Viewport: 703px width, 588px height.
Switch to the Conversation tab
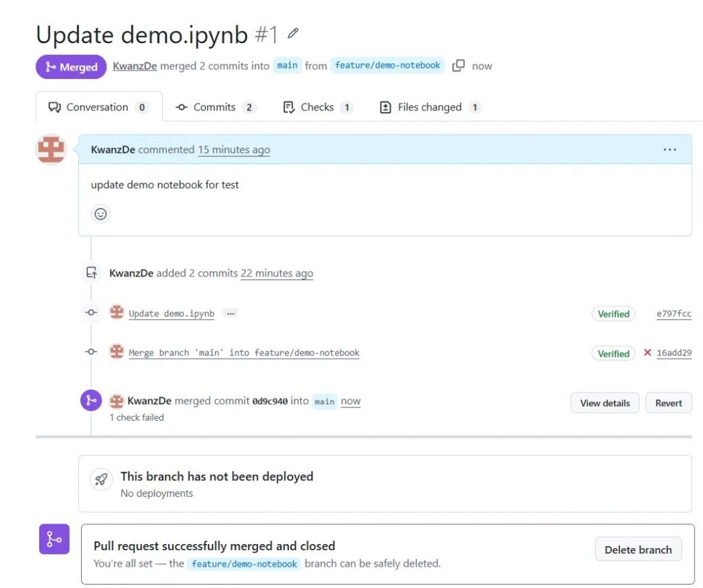(x=99, y=106)
